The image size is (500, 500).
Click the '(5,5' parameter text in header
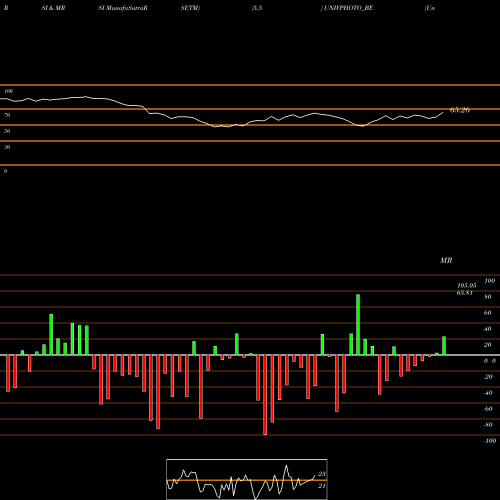tap(257, 8)
